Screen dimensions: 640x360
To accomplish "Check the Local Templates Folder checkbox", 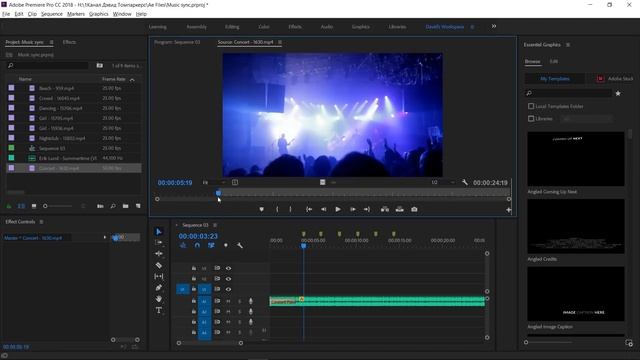I will [531, 106].
